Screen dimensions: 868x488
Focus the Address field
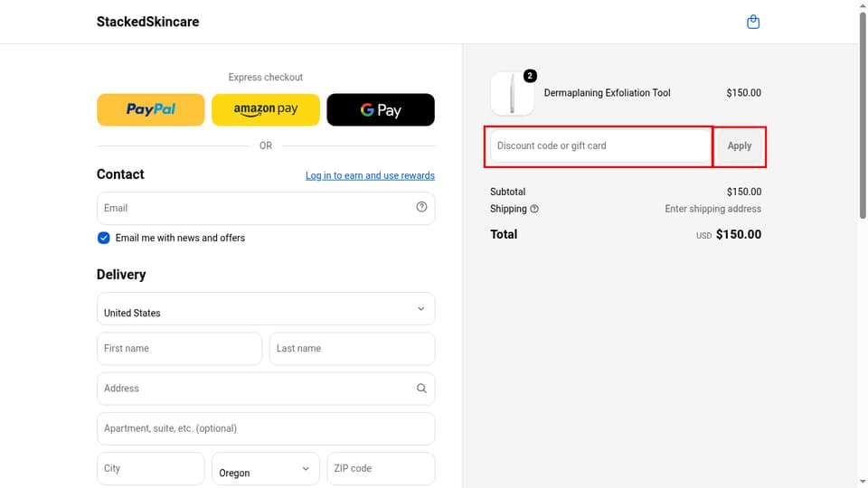point(266,389)
